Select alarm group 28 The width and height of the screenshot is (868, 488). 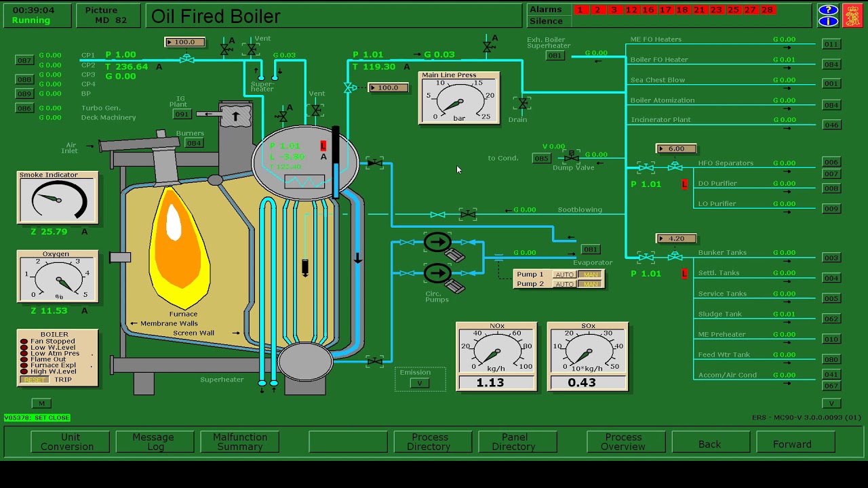click(x=768, y=9)
